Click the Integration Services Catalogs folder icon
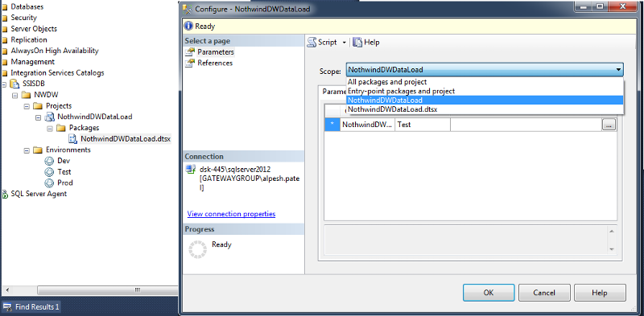The height and width of the screenshot is (316, 644). (x=5, y=73)
